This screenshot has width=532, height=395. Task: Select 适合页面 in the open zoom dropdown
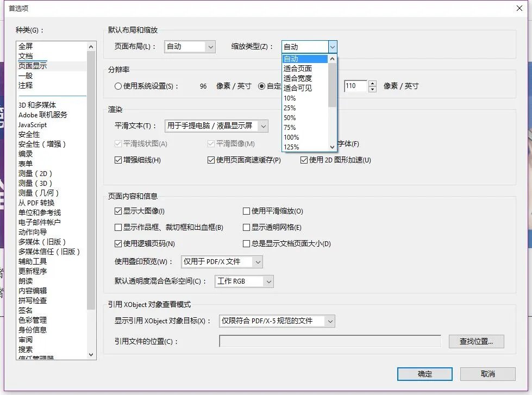[x=298, y=68]
